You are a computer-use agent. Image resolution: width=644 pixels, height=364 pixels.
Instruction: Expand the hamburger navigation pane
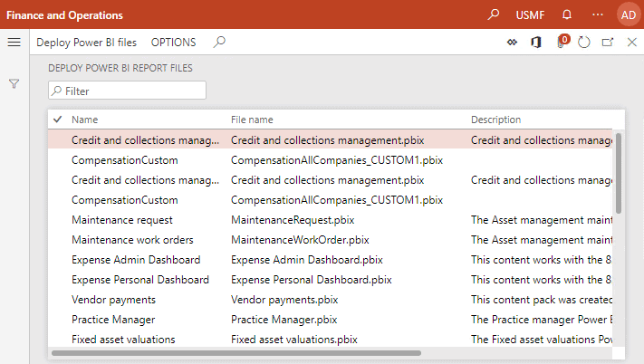coord(14,42)
